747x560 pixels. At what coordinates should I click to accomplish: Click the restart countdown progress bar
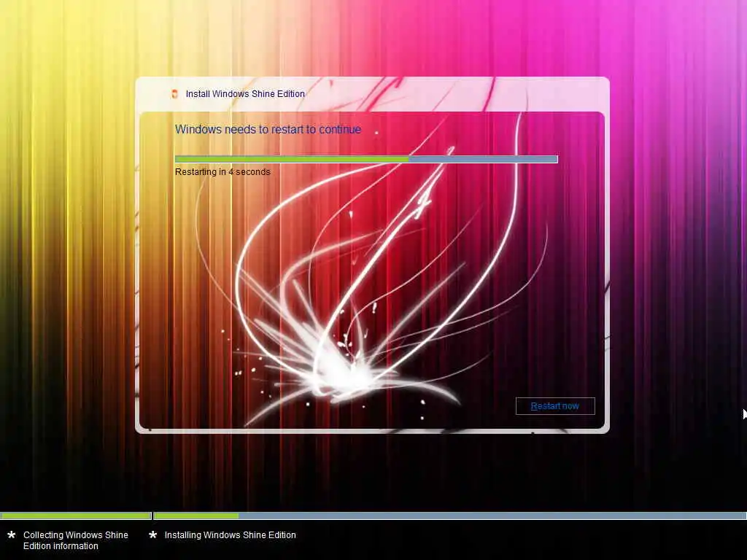(x=366, y=159)
